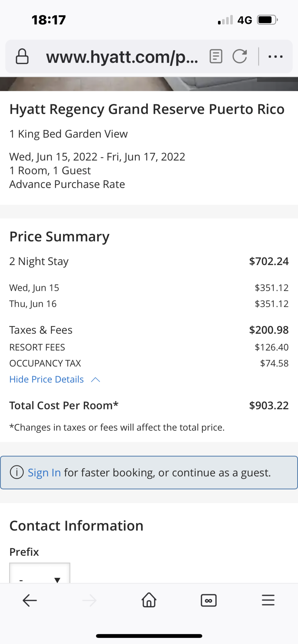This screenshot has width=298, height=644.
Task: Tap the Hyatt Regency Grand Reserve title
Action: 147,109
